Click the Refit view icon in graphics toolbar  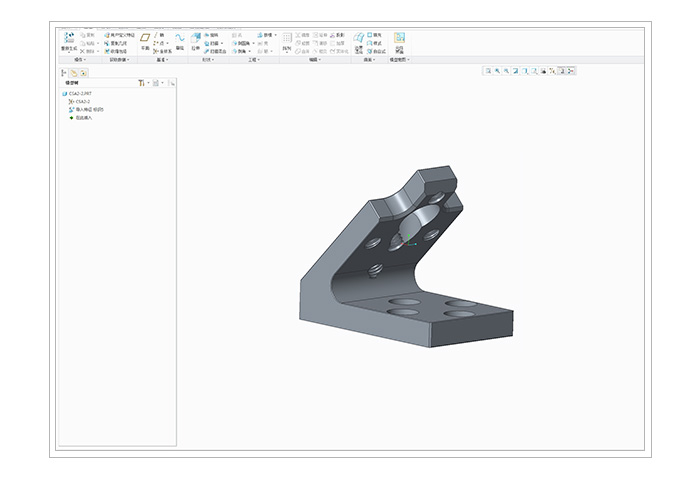coord(488,71)
